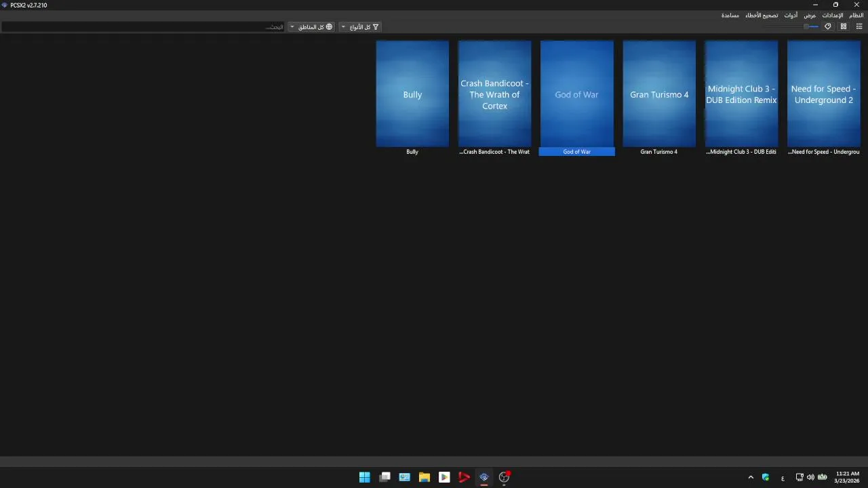Select the Gran Turismo 4 cover
This screenshot has height=488, width=868.
click(x=659, y=94)
